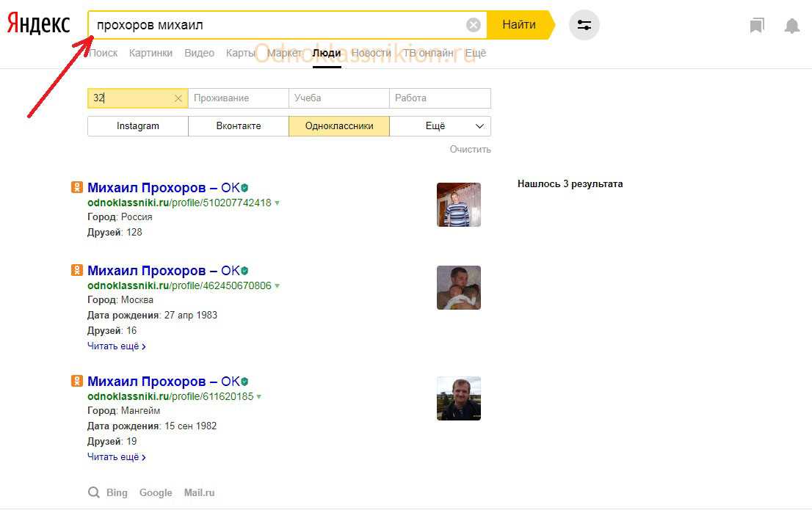This screenshot has width=812, height=510.
Task: Expand URL menu arrow for profile 611620185
Action: click(259, 396)
